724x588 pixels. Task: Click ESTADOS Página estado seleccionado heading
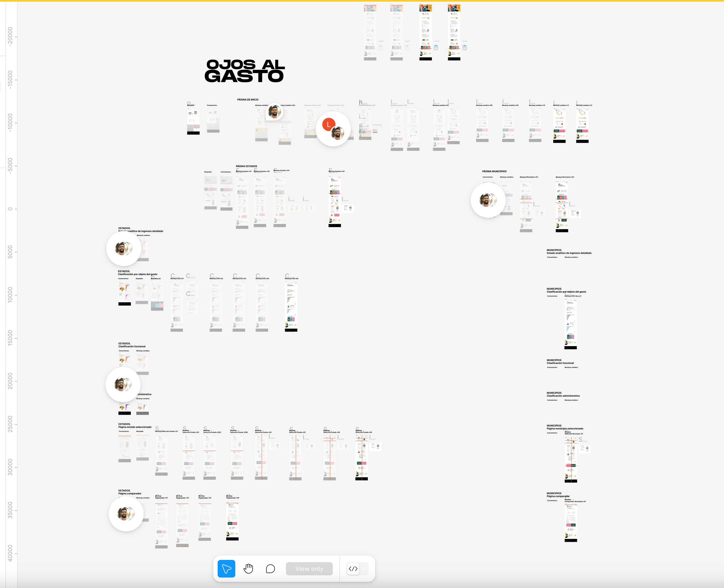pyautogui.click(x=135, y=425)
